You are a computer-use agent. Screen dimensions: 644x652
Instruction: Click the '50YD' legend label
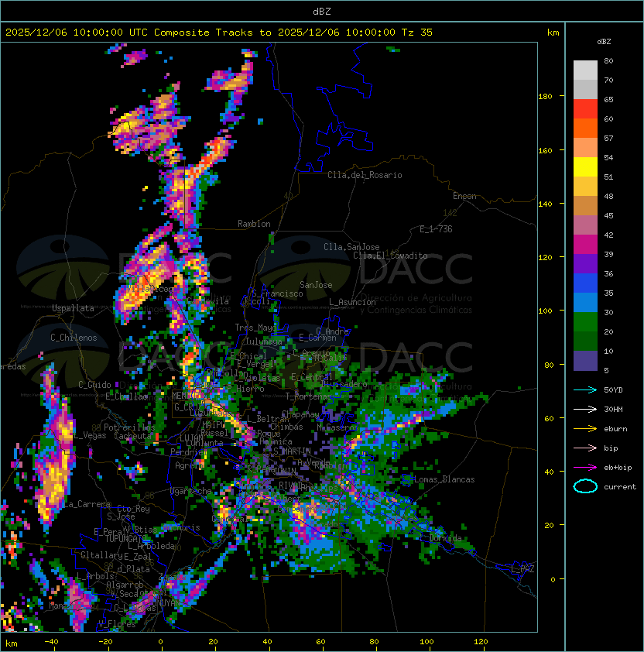pos(613,390)
